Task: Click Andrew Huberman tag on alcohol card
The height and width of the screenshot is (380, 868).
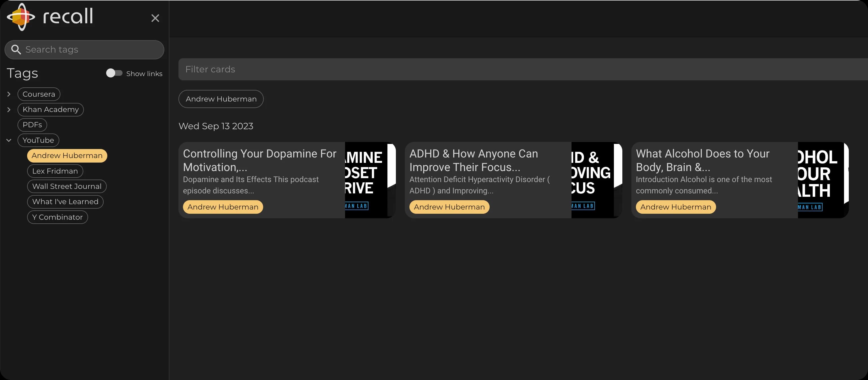Action: click(676, 207)
